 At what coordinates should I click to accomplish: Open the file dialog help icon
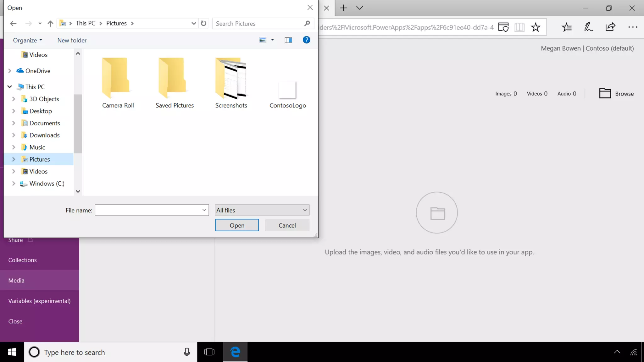[306, 40]
